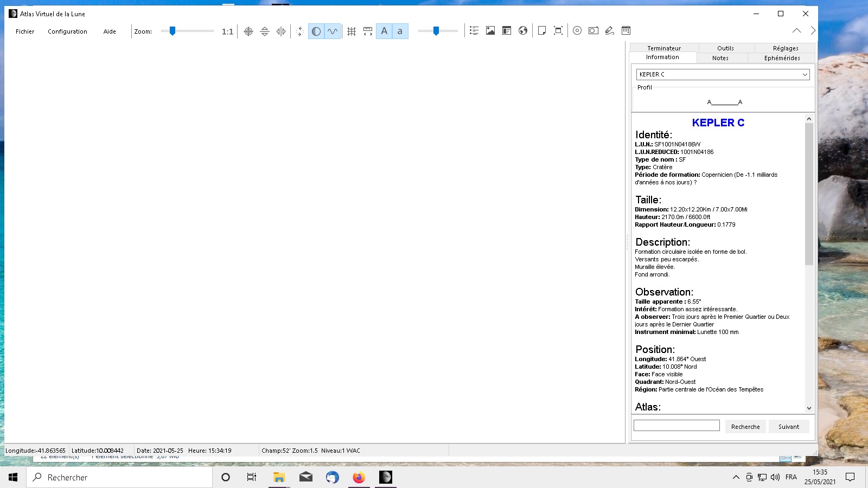This screenshot has height=488, width=868.
Task: Open the Windows Start menu
Action: click(x=13, y=477)
